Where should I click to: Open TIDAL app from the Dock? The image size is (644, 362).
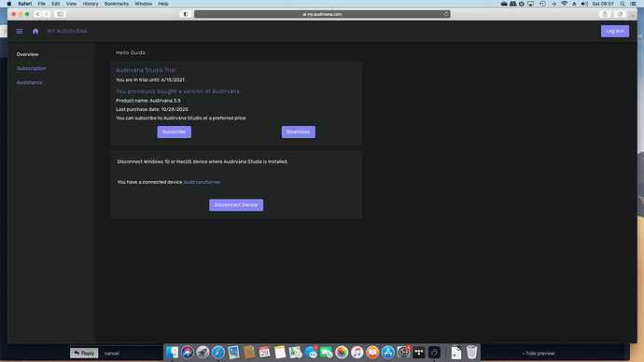tap(419, 352)
